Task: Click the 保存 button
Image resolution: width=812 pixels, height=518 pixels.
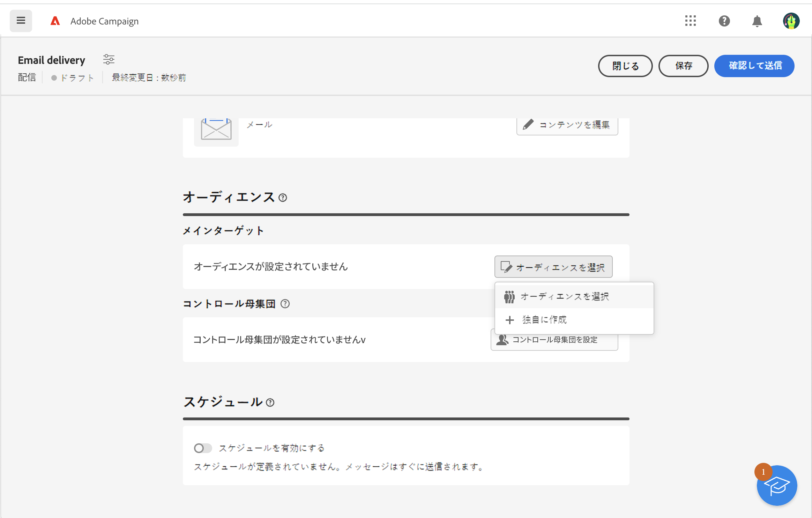Action: [x=683, y=66]
